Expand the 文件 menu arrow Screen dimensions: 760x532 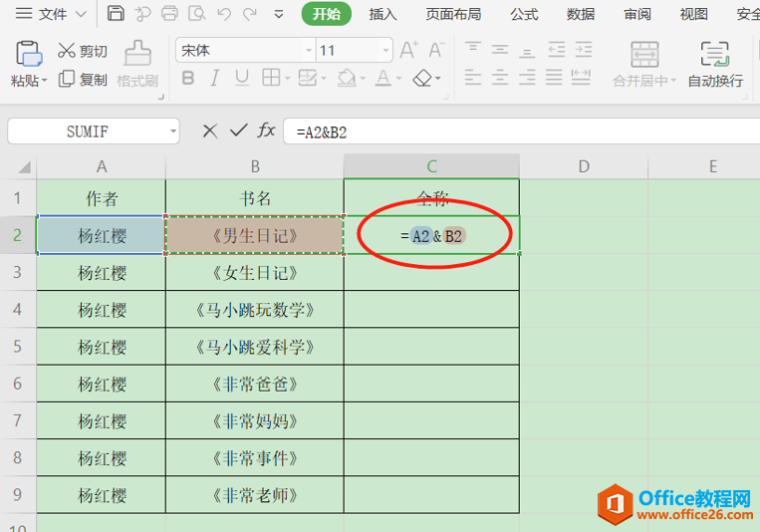81,15
